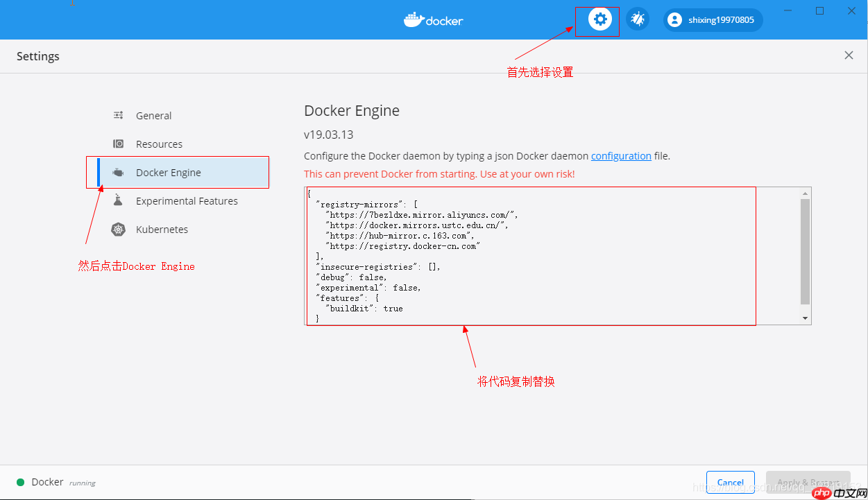Click the Apply & Restart button
This screenshot has width=868, height=500.
point(808,482)
